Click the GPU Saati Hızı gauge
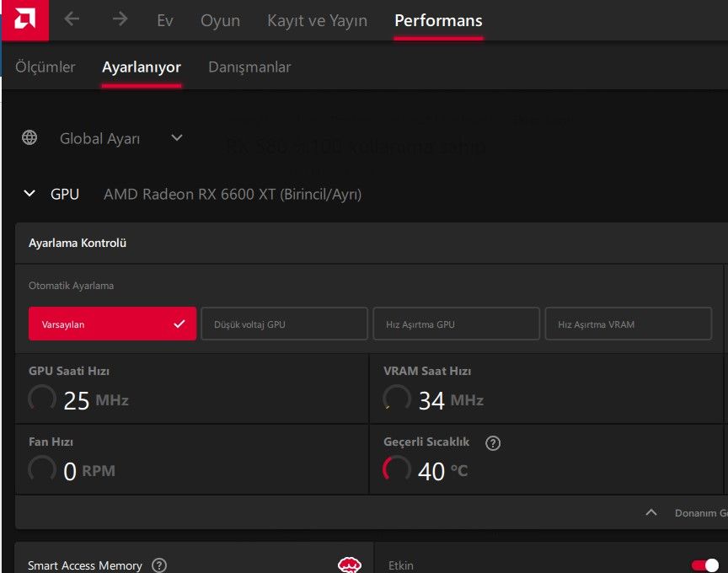This screenshot has width=728, height=573. pyautogui.click(x=42, y=399)
